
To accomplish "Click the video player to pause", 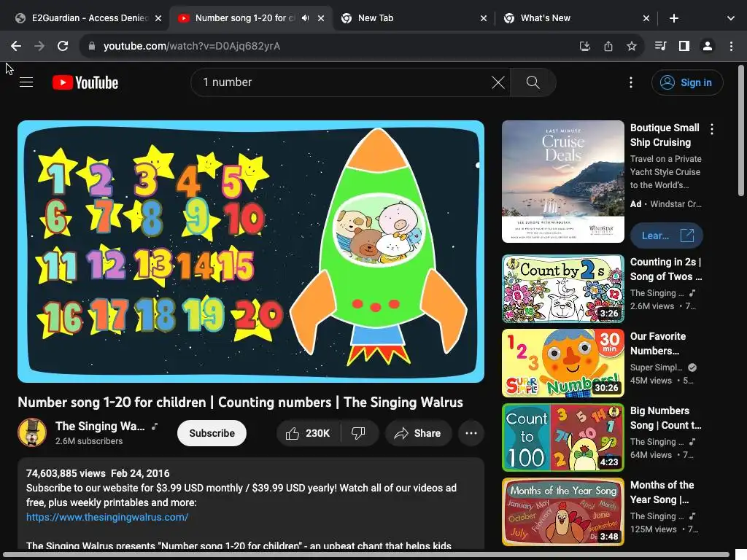I will pyautogui.click(x=251, y=252).
